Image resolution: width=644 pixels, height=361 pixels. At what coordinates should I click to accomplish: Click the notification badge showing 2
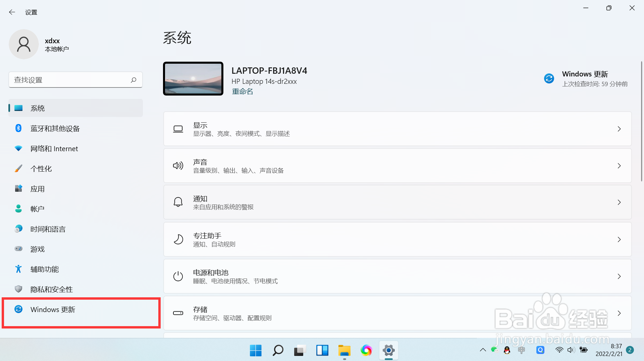[x=630, y=350]
